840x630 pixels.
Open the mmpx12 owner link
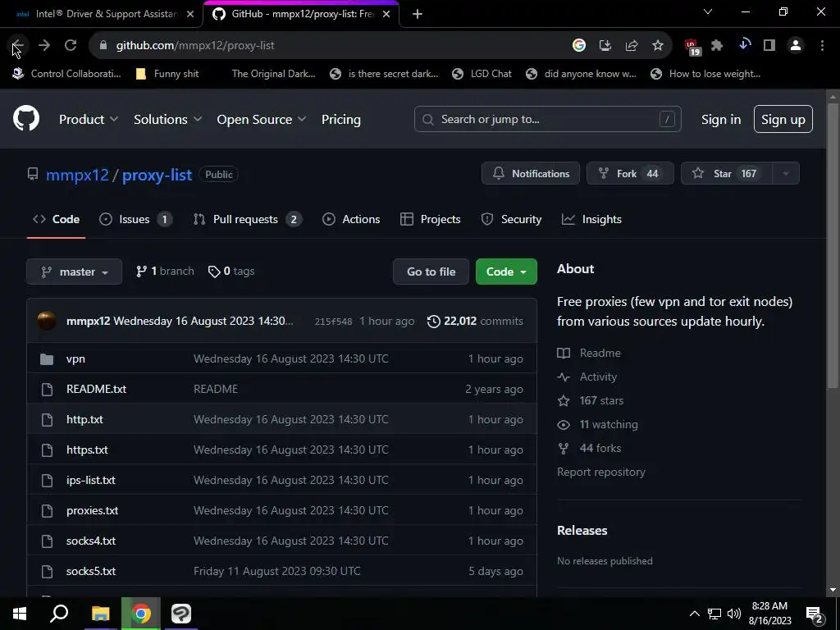click(x=77, y=175)
